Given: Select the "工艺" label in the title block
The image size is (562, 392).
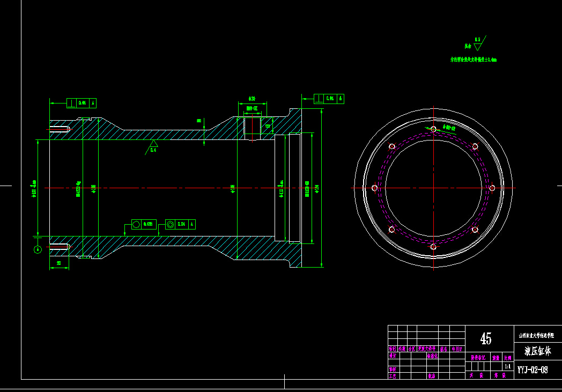Looking at the screenshot, I should (x=393, y=376).
